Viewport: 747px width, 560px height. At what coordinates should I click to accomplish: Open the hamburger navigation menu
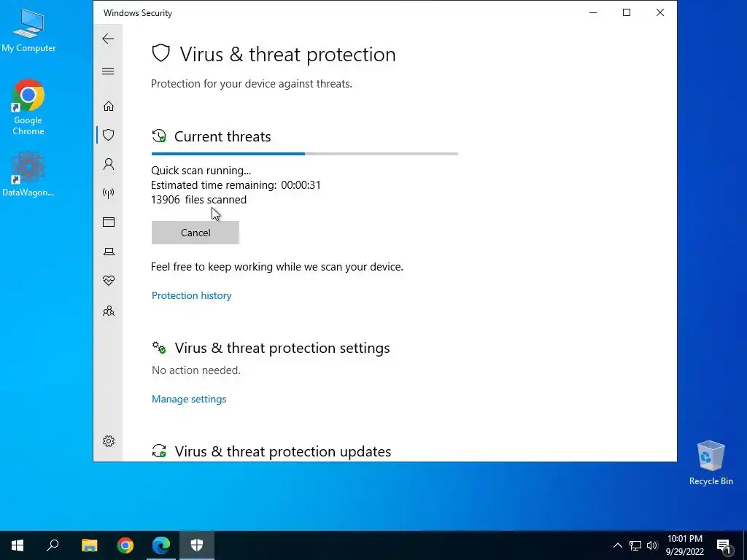(x=108, y=71)
